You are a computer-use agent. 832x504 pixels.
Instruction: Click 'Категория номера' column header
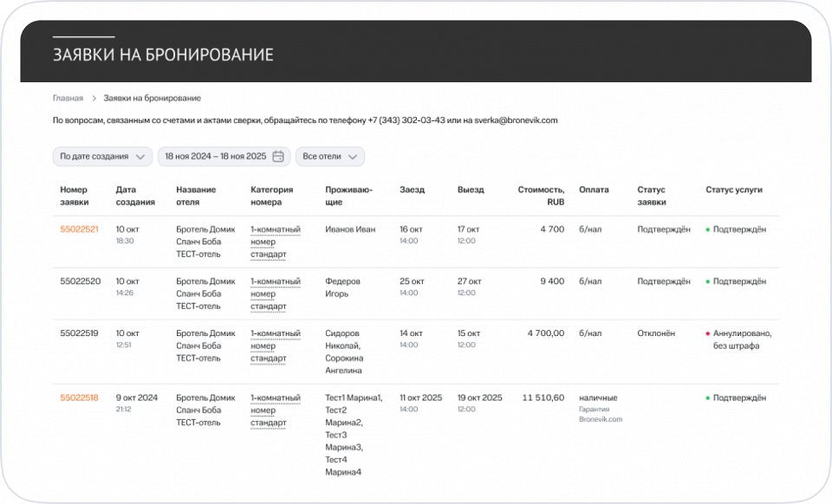[x=271, y=196]
